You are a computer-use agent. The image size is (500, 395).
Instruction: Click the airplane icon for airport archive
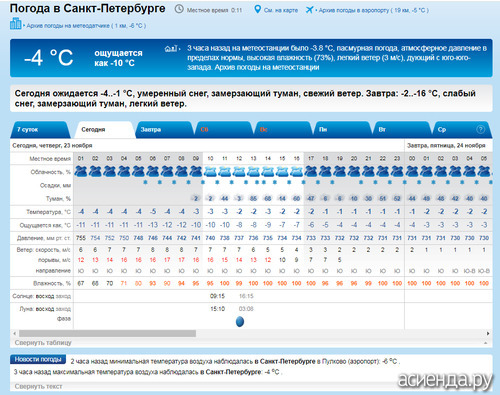pyautogui.click(x=309, y=10)
